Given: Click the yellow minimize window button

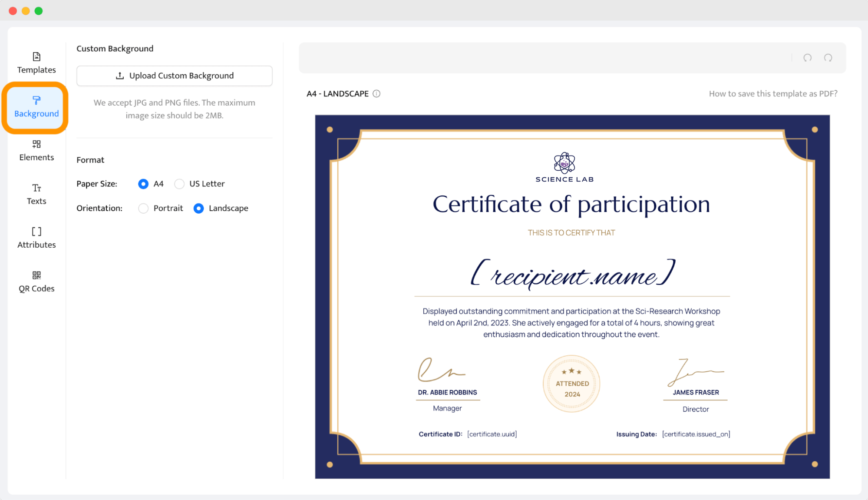Looking at the screenshot, I should point(26,11).
